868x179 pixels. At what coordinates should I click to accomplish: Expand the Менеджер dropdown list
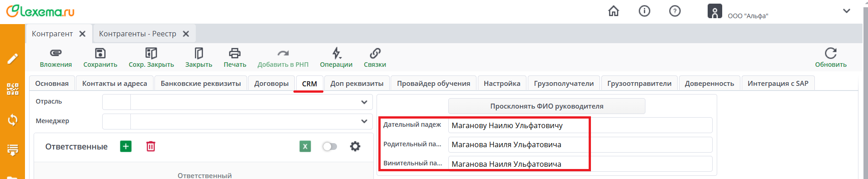pyautogui.click(x=364, y=121)
